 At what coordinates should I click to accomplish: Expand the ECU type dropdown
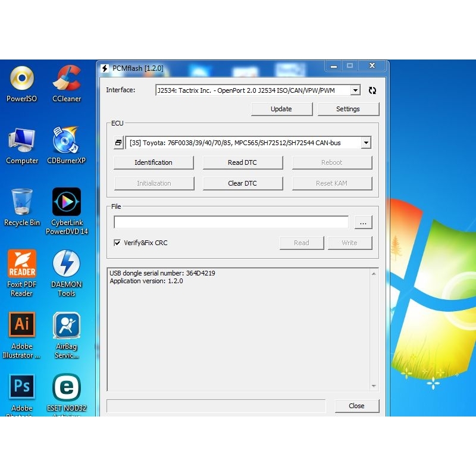(366, 143)
